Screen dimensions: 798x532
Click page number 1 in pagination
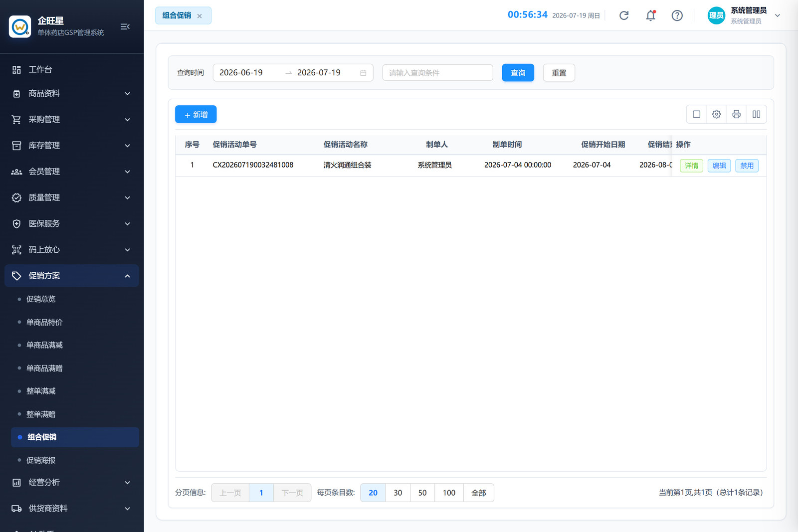(x=261, y=493)
